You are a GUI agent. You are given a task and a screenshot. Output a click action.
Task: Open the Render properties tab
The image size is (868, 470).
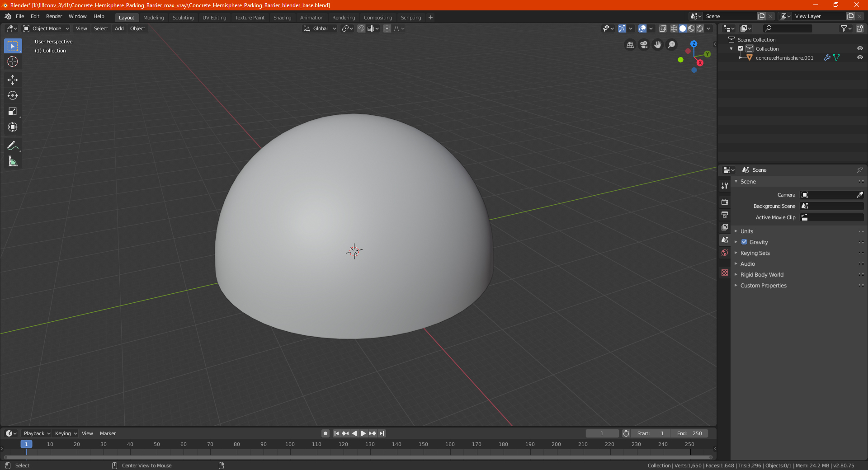(725, 202)
